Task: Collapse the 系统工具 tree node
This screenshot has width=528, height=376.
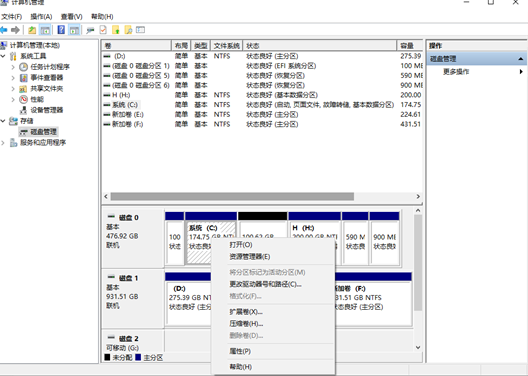Action: [3, 56]
